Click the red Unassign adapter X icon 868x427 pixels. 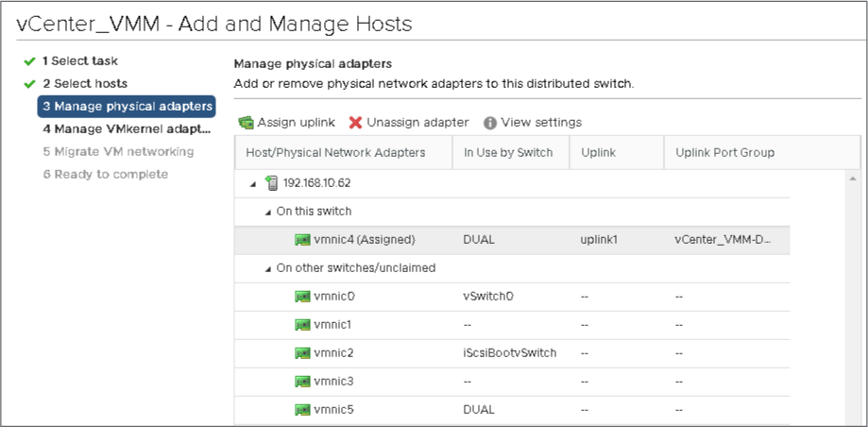[355, 123]
